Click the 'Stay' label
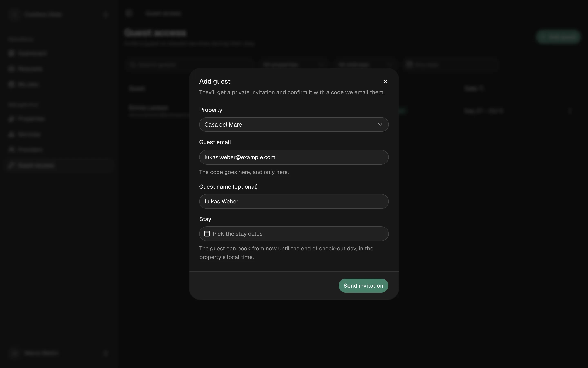The image size is (588, 368). click(205, 219)
